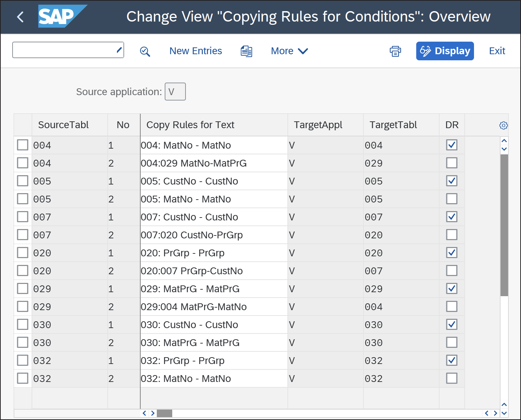The image size is (521, 420).
Task: Select row 004:029 MatNo-MatPrG
Action: point(23,163)
